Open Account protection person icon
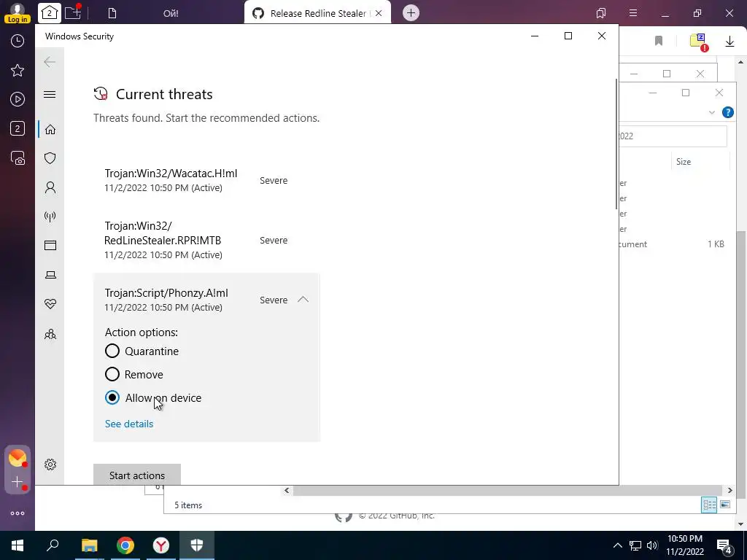747x560 pixels. (50, 187)
